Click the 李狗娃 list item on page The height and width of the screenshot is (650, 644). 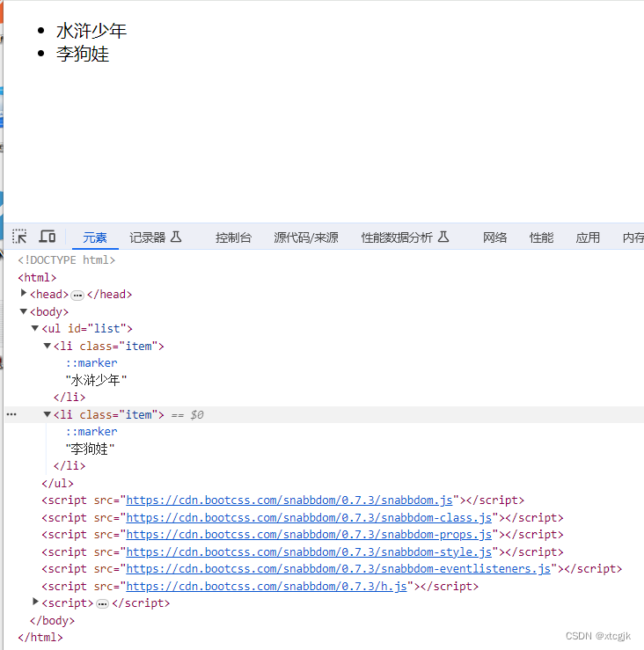coord(83,55)
